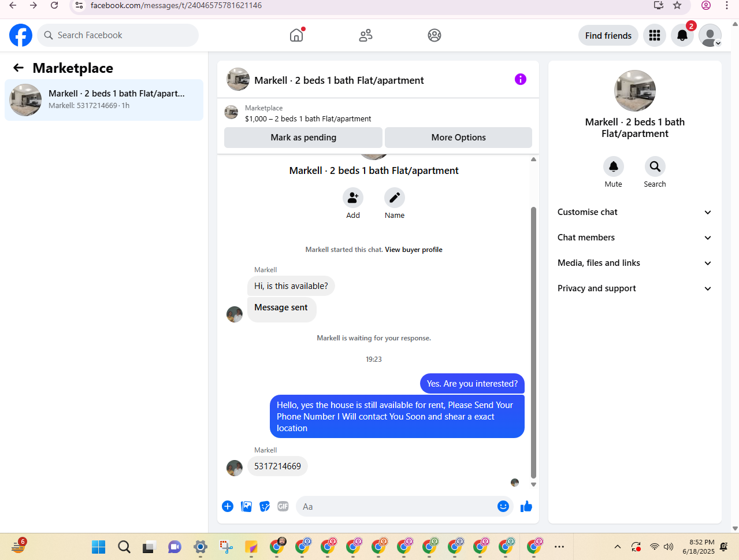
Task: Expand Customise chat section
Action: [635, 212]
